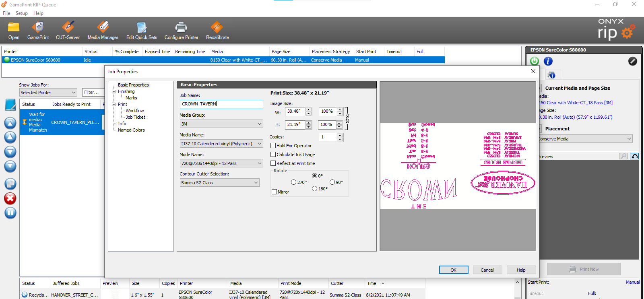Click the Filter jobs input field

tap(93, 93)
